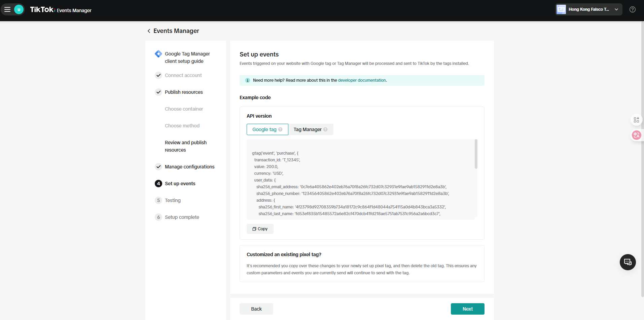
Task: Copy the example code
Action: (x=260, y=229)
